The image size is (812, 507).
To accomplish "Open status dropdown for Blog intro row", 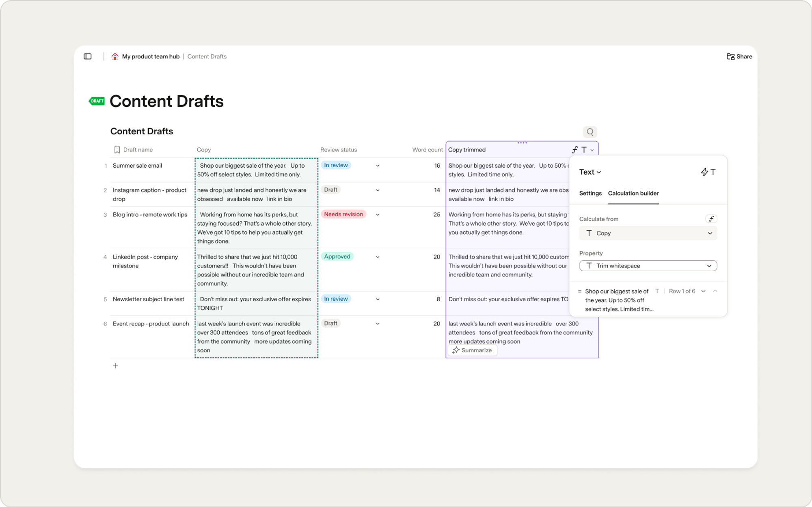I will (x=378, y=215).
